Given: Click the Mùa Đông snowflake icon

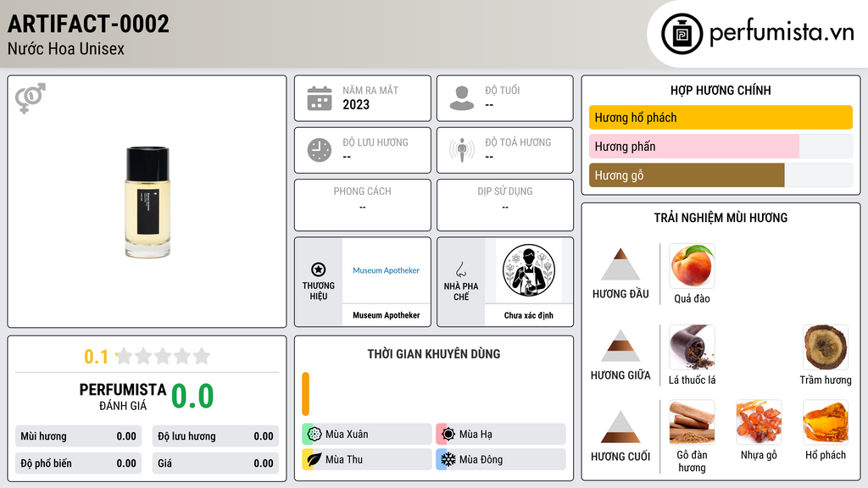Looking at the screenshot, I should coord(448,459).
